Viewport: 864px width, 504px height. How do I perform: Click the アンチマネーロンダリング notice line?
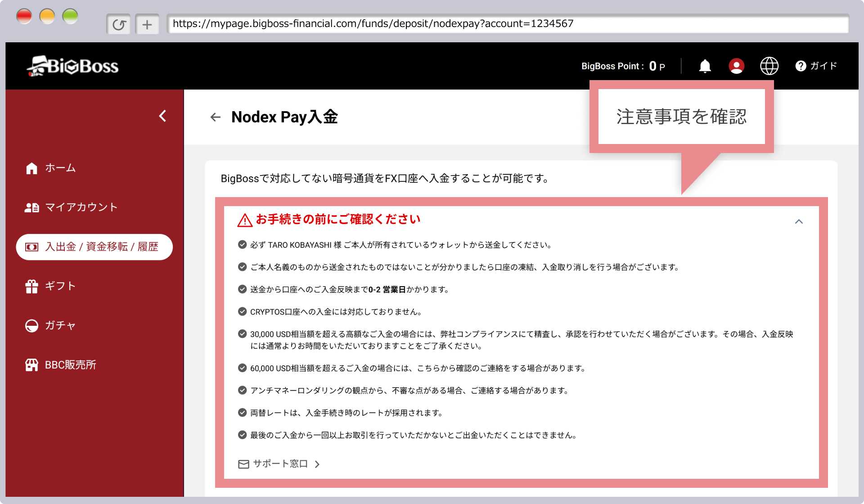[409, 391]
